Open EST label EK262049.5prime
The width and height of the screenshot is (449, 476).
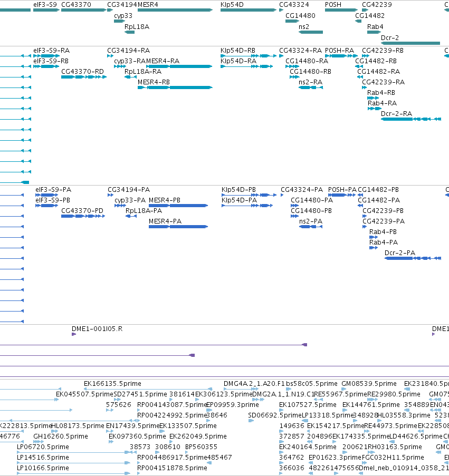click(x=198, y=436)
